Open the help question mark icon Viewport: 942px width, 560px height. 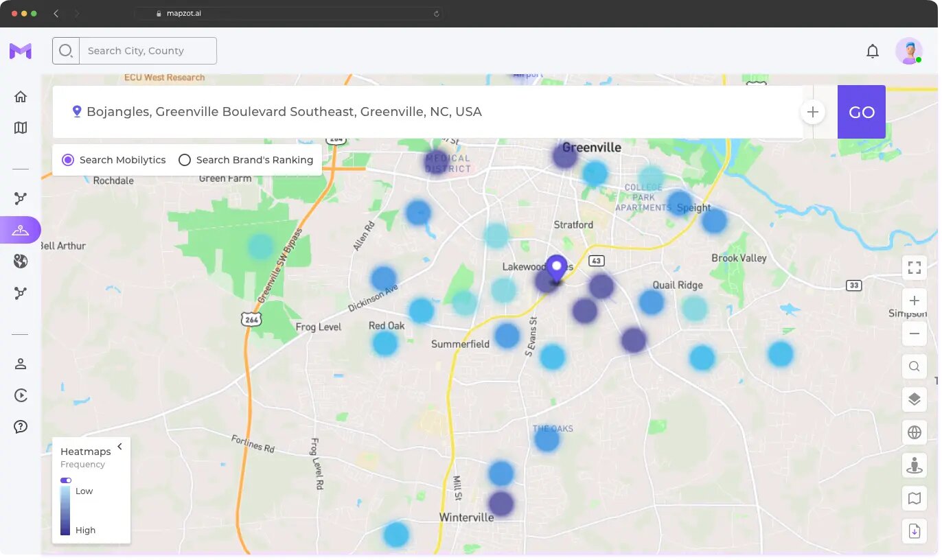[x=21, y=427]
